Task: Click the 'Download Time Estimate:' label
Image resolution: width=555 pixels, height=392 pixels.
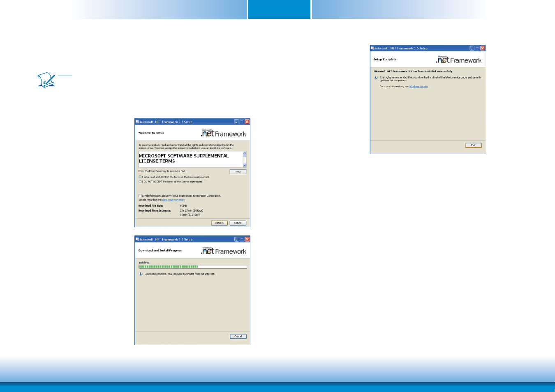Action: [155, 211]
